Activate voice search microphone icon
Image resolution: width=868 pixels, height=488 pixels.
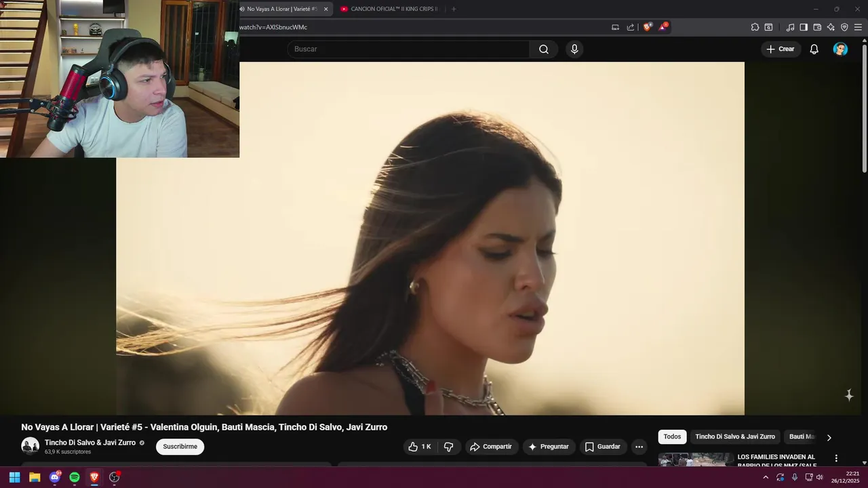click(574, 49)
